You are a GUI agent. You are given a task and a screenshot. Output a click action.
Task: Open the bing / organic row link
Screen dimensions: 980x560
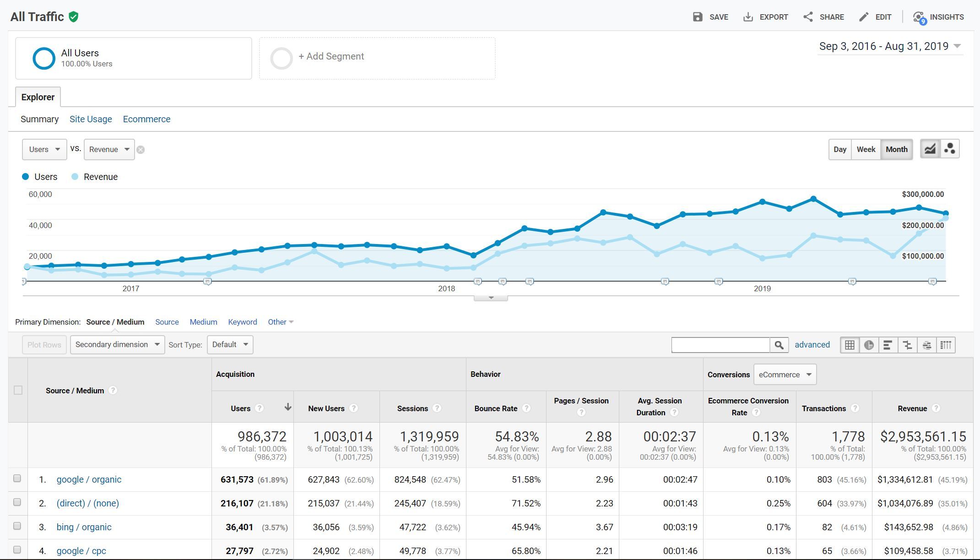(84, 527)
